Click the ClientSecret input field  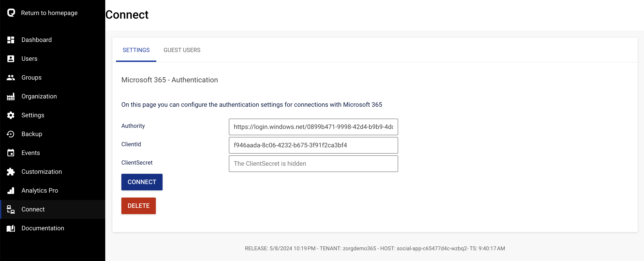(313, 164)
